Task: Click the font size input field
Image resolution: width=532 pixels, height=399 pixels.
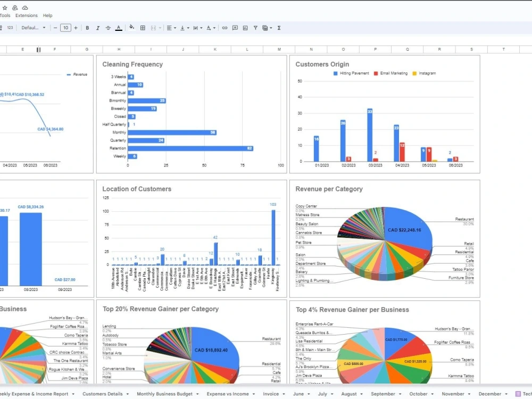Action: click(65, 28)
